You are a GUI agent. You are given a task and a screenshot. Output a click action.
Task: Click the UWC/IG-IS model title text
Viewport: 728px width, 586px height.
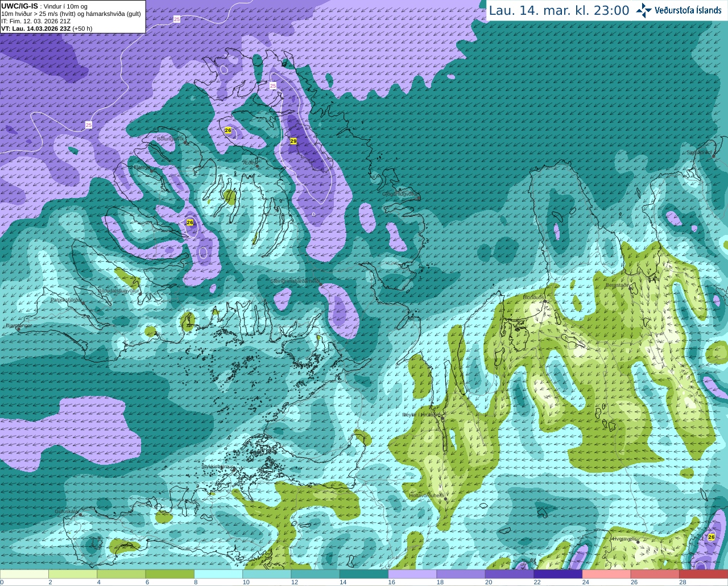(19, 6)
